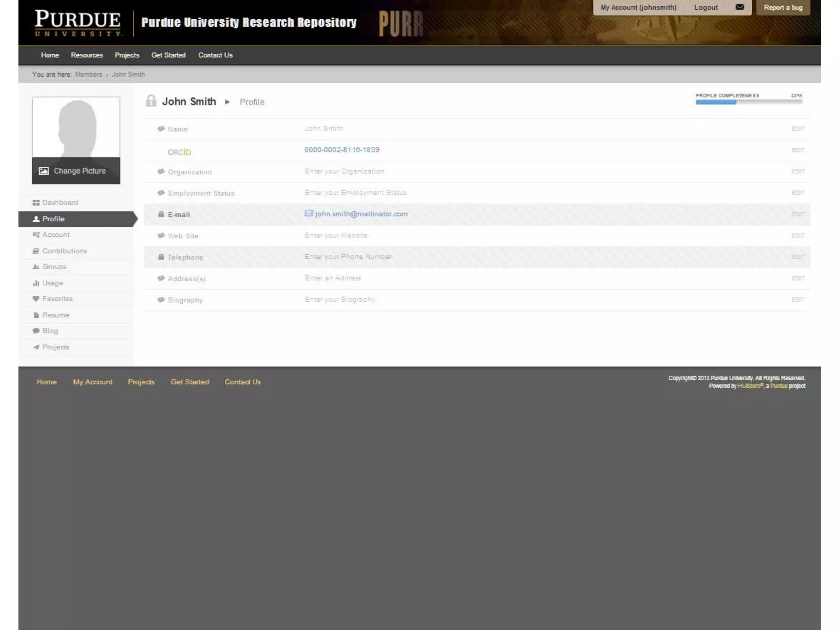The height and width of the screenshot is (630, 840).
Task: Click EDIT on Employment Status row
Action: 797,193
